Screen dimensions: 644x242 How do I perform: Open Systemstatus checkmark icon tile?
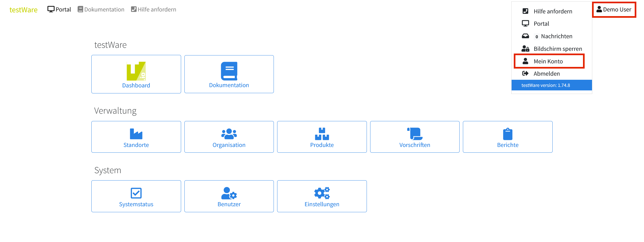(x=136, y=196)
